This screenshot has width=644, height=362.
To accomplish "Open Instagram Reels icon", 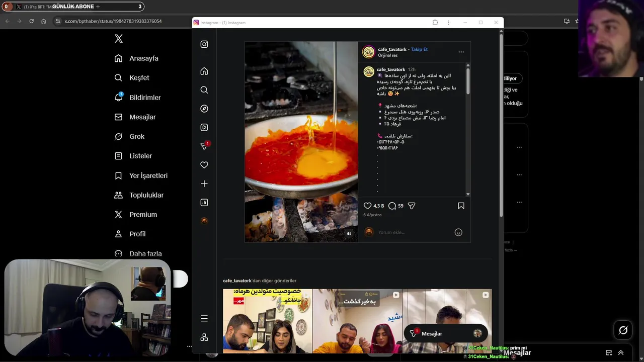I will pos(204,127).
